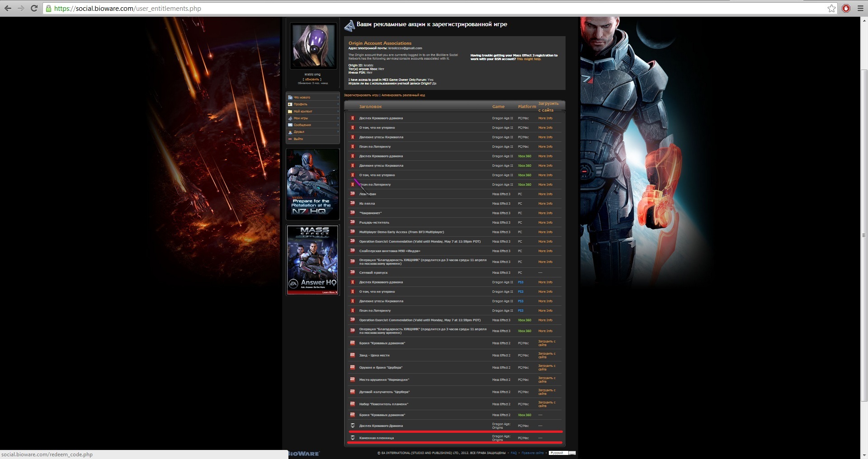Click the Mass Effect 2 icon beside Занд - Цена мести

353,355
